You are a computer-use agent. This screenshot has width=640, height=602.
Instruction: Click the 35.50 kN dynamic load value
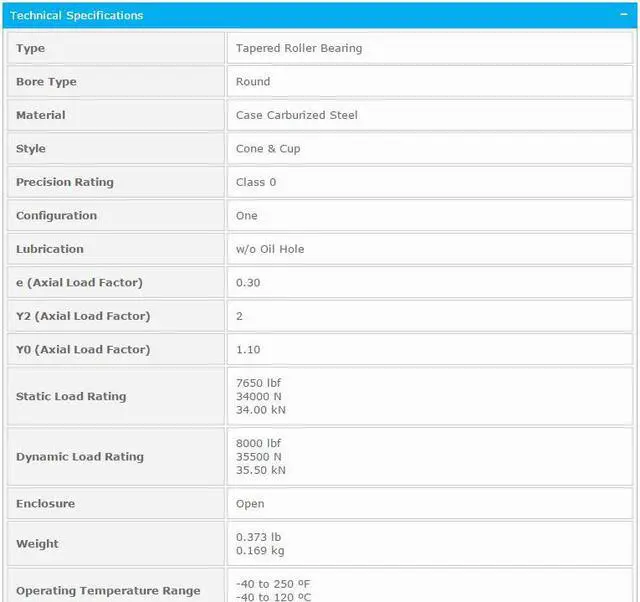pyautogui.click(x=261, y=470)
